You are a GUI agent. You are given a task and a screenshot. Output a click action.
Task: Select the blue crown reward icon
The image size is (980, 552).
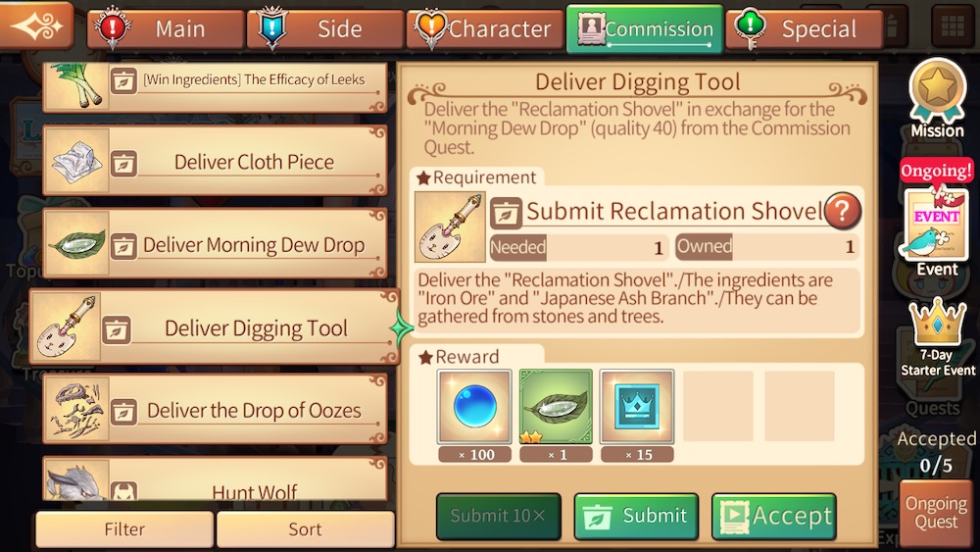(637, 406)
